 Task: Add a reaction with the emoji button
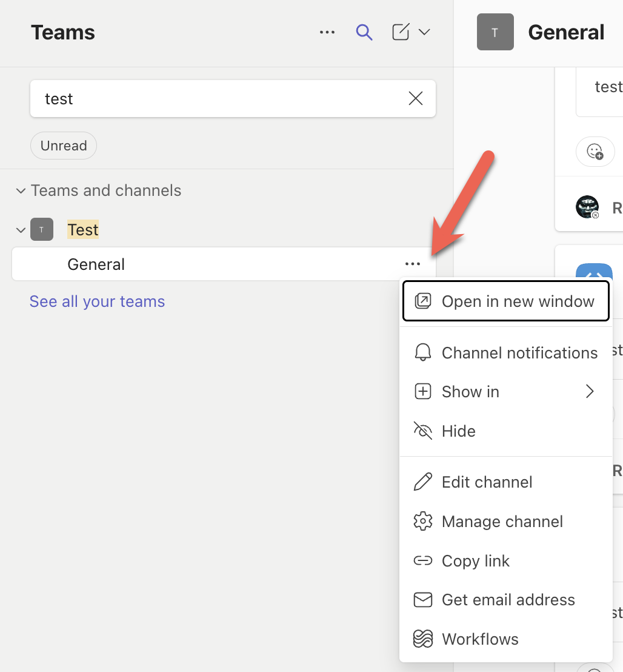pos(595,151)
